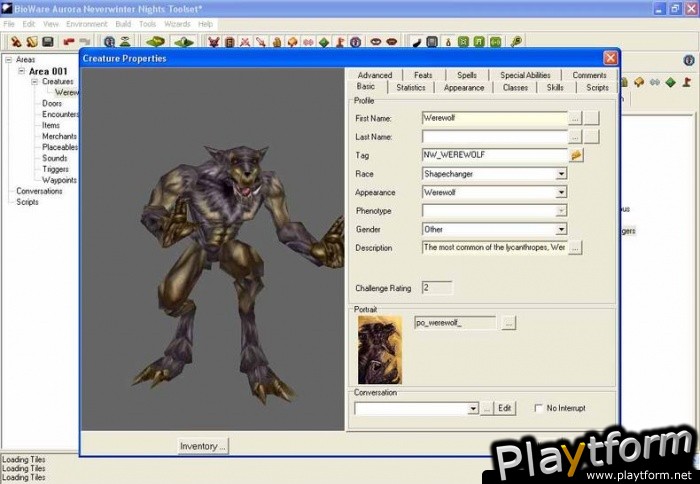Image resolution: width=700 pixels, height=484 pixels.
Task: Open the Race dropdown
Action: coord(561,174)
